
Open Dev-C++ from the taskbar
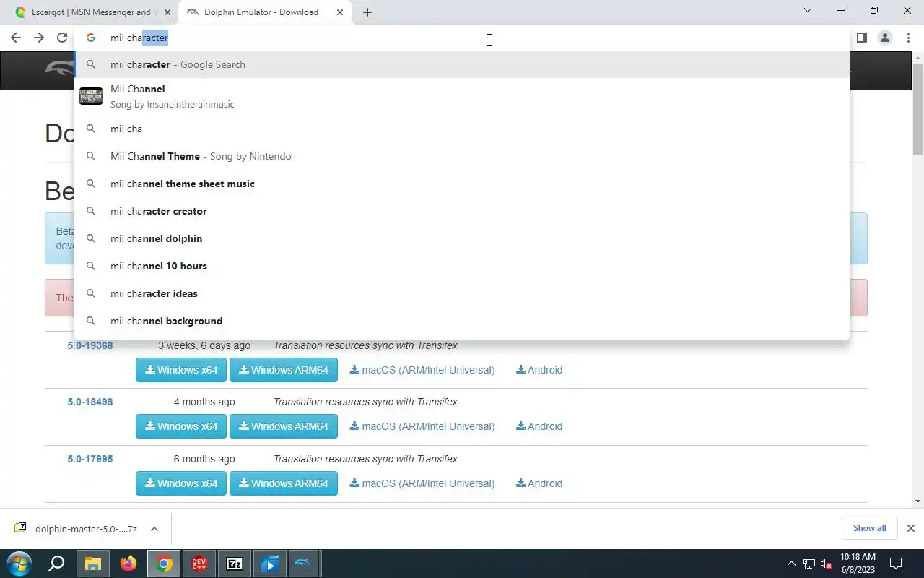(x=199, y=564)
